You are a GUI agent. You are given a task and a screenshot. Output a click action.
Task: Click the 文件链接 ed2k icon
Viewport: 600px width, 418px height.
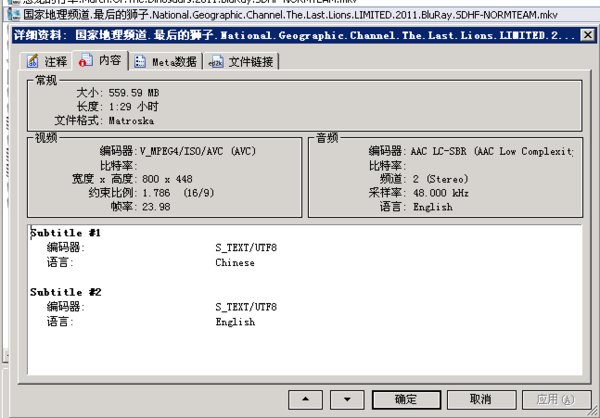[216, 62]
